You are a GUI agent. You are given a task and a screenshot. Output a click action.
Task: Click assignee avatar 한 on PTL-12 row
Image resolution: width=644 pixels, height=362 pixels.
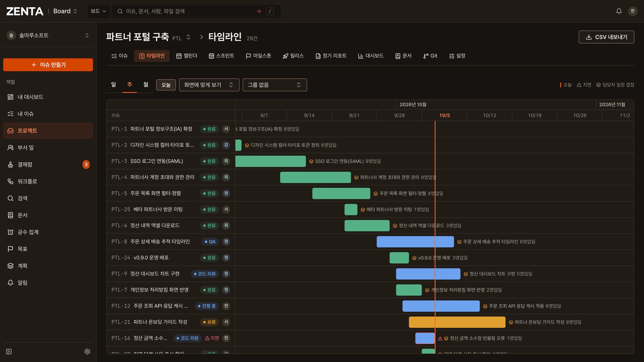(x=226, y=306)
